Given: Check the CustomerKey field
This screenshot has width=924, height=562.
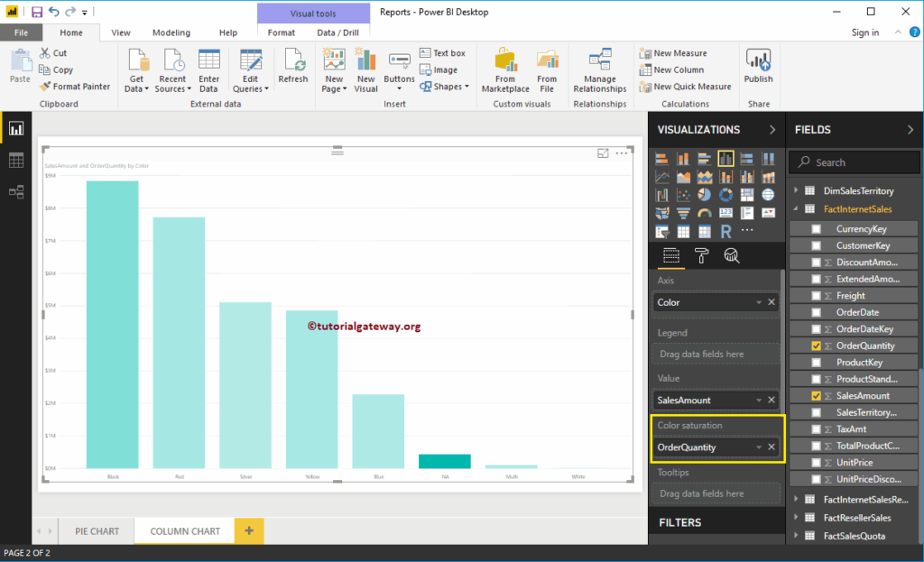Looking at the screenshot, I should click(816, 245).
